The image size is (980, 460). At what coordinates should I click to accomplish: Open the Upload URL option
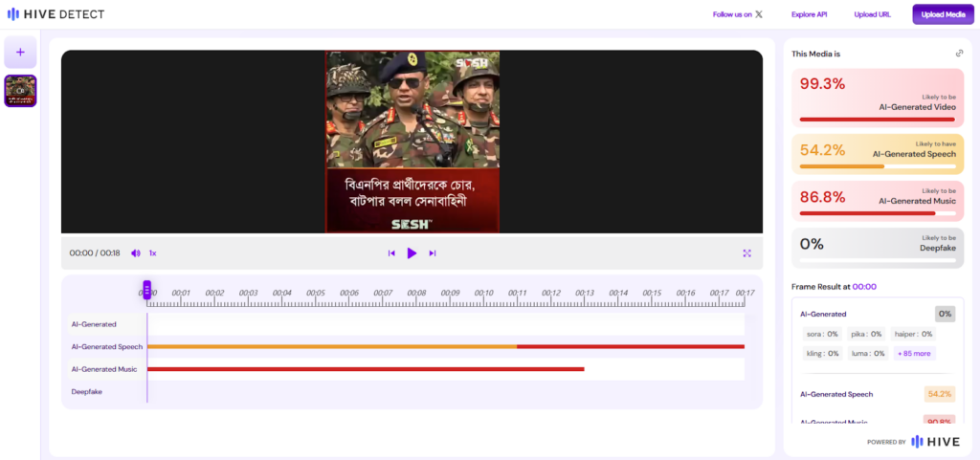click(x=872, y=14)
